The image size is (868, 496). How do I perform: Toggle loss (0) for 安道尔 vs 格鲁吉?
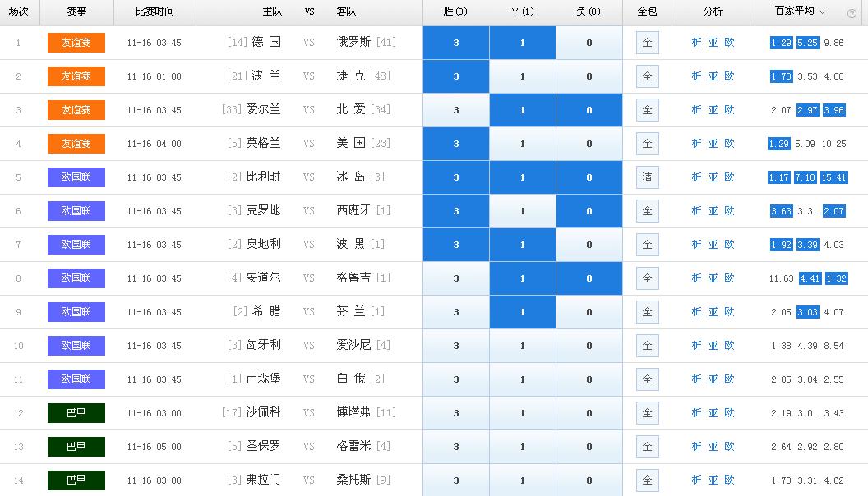point(589,278)
